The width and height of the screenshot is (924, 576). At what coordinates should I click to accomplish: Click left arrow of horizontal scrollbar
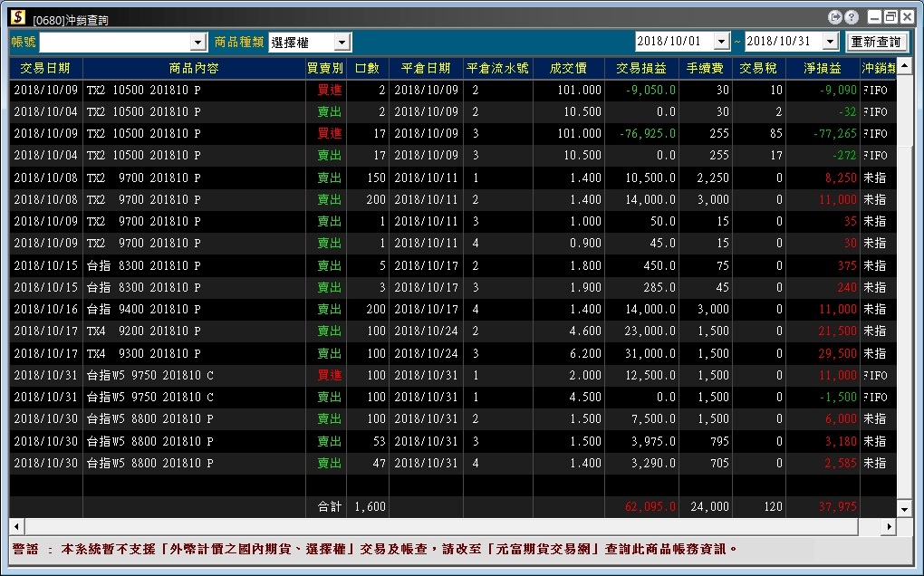coord(16,526)
